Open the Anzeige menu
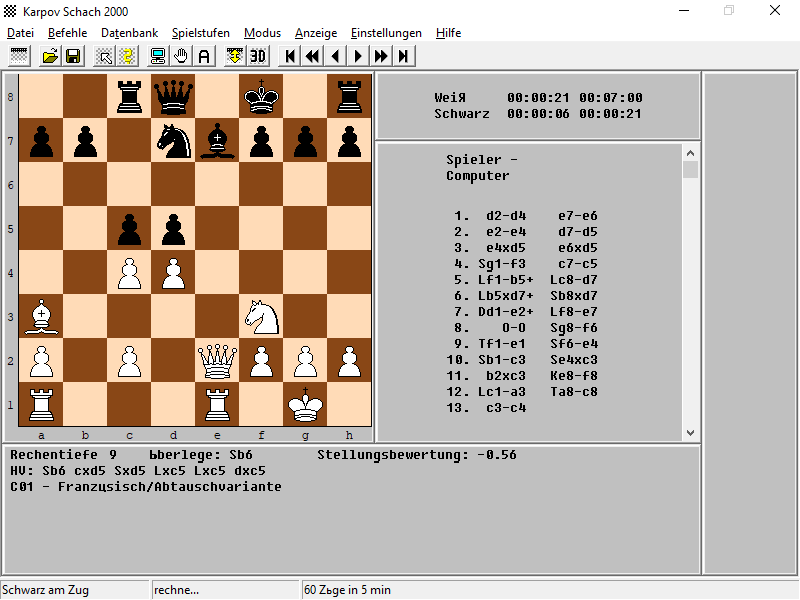Screen dimensions: 800x600 pos(316,33)
